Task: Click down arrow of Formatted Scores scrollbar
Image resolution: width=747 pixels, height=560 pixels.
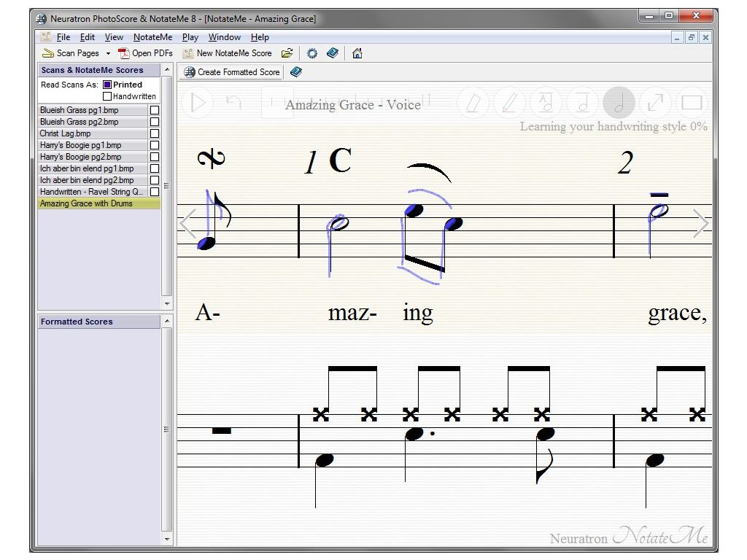Action: [167, 540]
